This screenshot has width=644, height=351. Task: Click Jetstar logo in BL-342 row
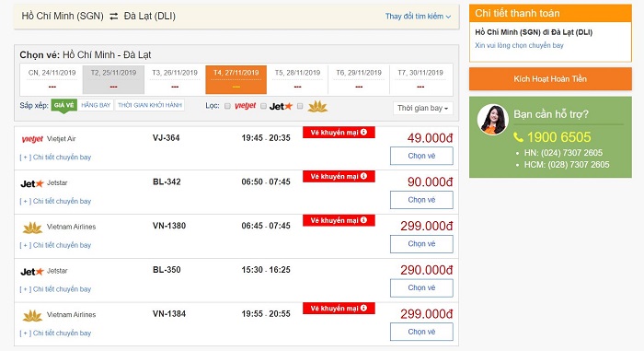pos(32,183)
